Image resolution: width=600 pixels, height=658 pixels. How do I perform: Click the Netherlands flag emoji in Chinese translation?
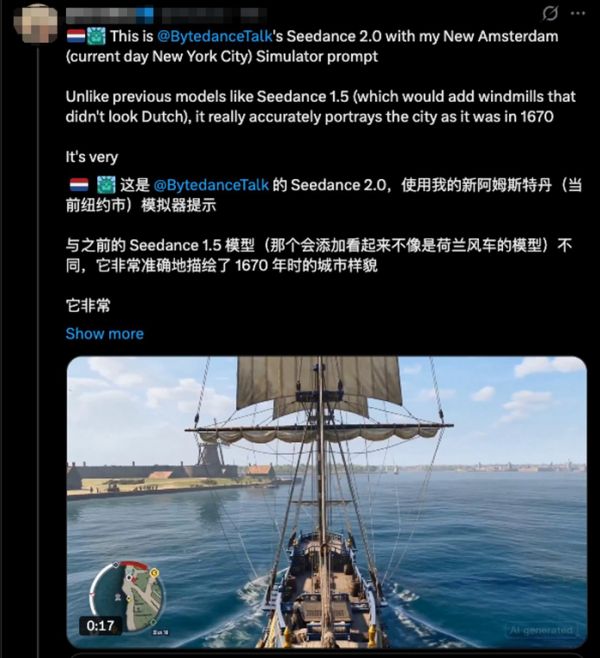[x=79, y=185]
